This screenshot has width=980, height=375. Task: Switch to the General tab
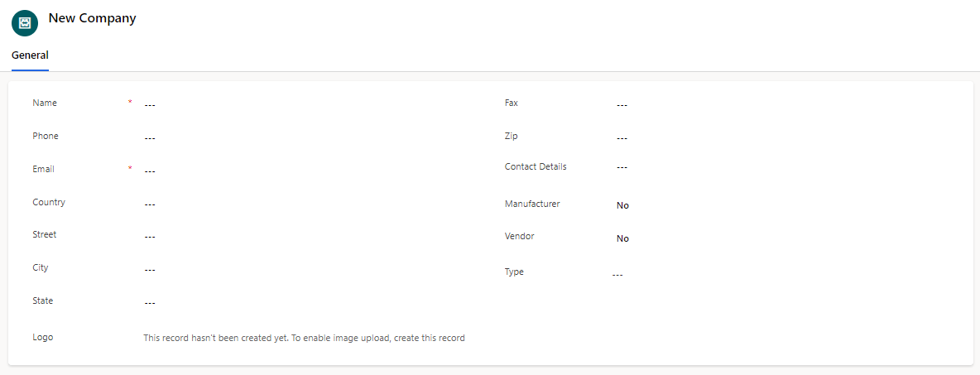tap(30, 55)
